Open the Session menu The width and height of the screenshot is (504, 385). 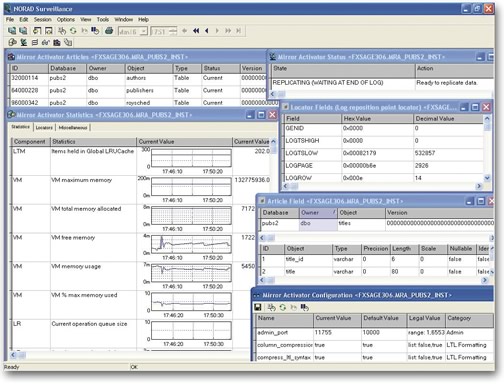coord(43,19)
